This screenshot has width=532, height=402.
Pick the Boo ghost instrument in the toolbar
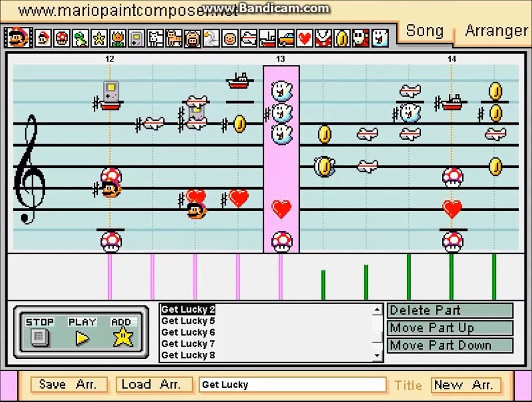click(379, 38)
